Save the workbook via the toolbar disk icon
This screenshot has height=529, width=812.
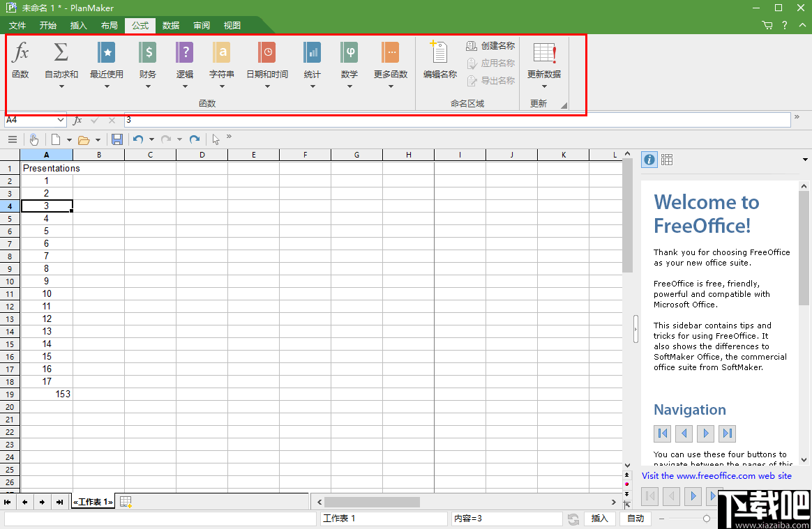(x=117, y=139)
